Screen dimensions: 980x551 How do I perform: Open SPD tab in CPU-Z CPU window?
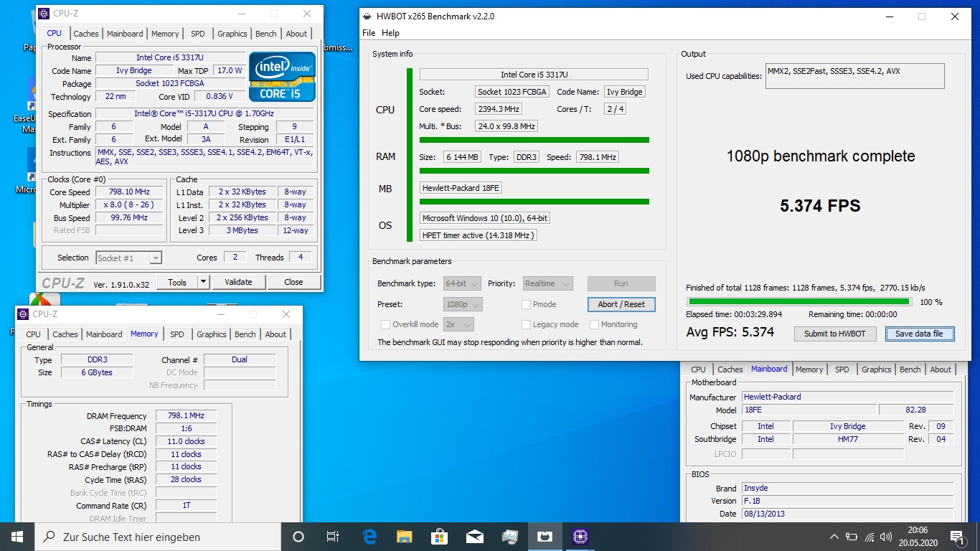(198, 34)
